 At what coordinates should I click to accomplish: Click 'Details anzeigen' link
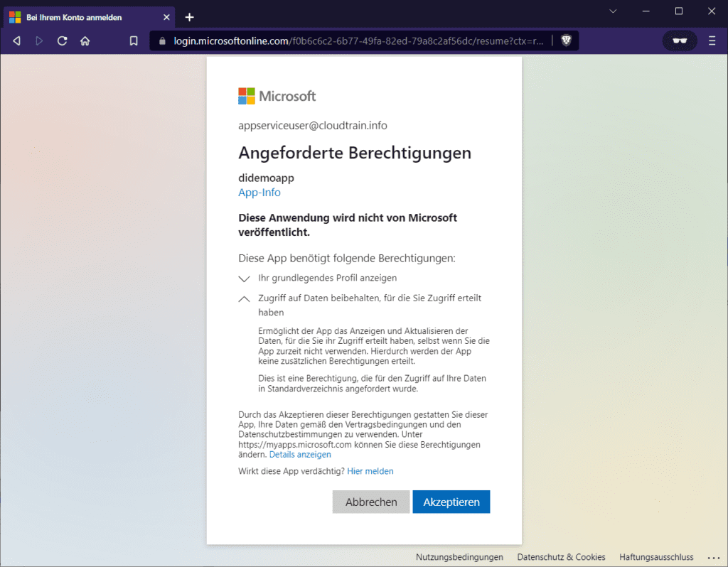(x=300, y=455)
